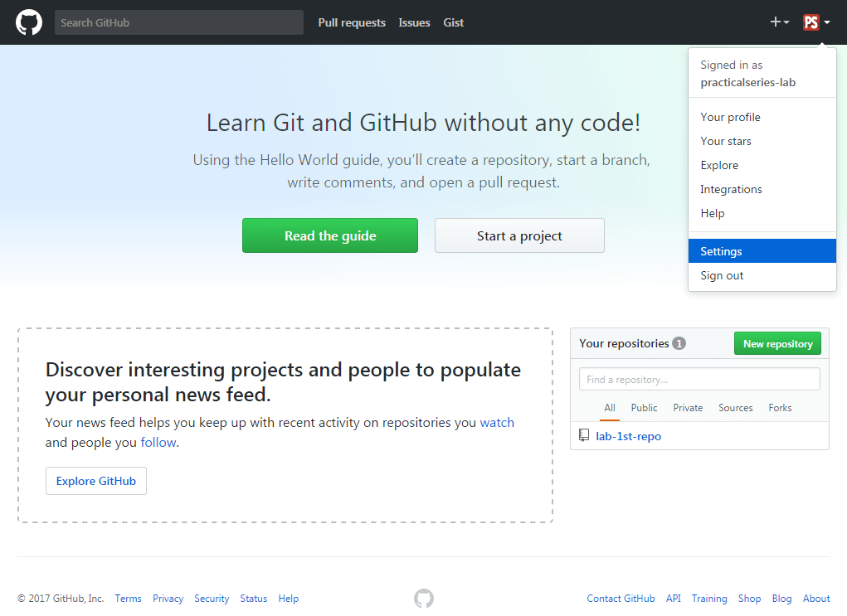Open the Status footer link
The height and width of the screenshot is (616, 847).
click(253, 599)
